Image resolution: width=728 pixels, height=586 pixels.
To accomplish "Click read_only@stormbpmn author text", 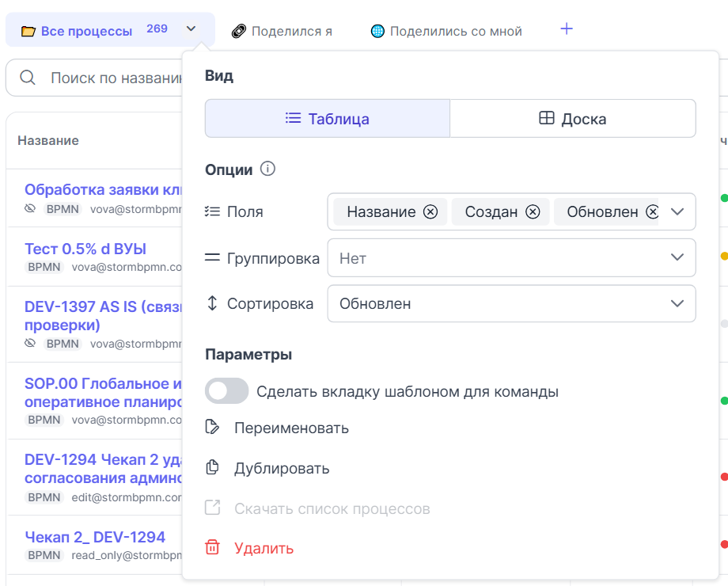I will point(127,555).
